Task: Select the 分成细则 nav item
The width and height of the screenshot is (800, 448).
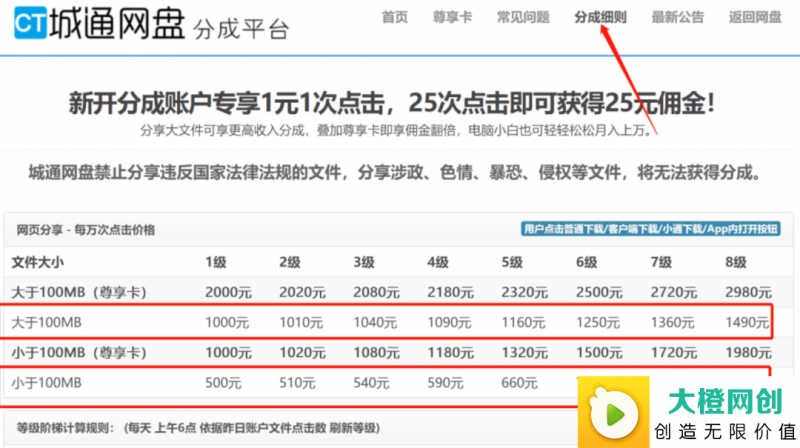Action: (600, 17)
